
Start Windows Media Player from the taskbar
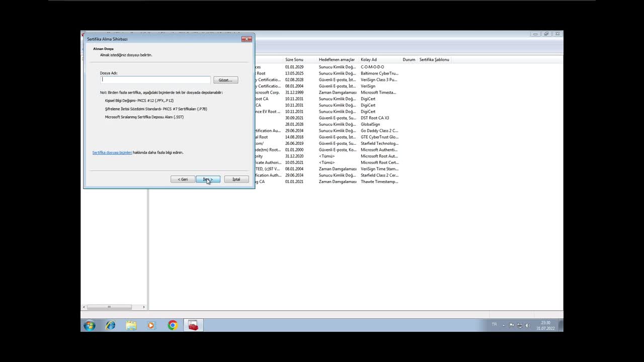click(151, 325)
